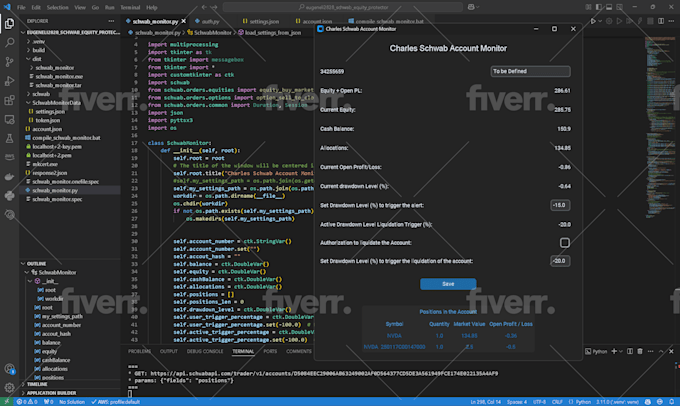This screenshot has width=680, height=406.
Task: Click the alert drawdown level field showing -15.0
Action: pyautogui.click(x=560, y=205)
